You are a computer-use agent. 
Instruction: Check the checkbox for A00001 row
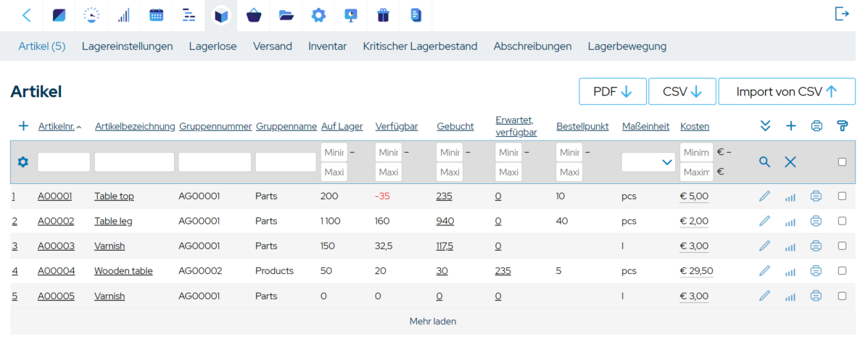pyautogui.click(x=842, y=196)
